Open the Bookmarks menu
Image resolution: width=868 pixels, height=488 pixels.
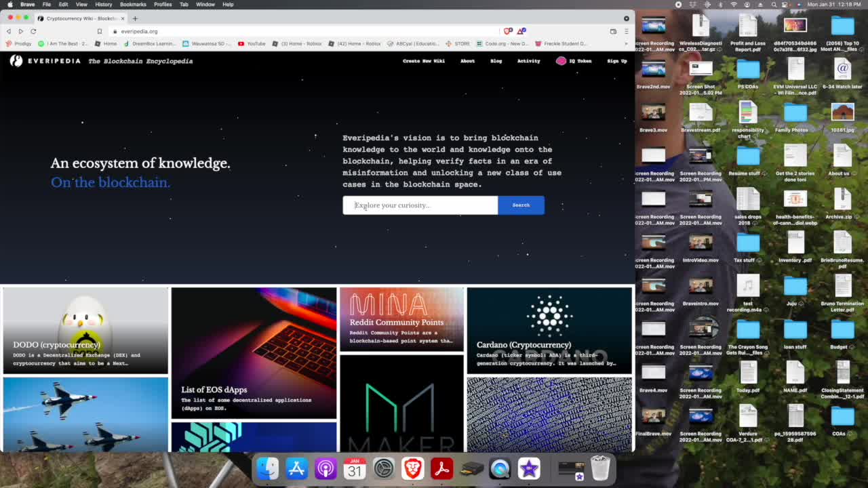point(133,4)
